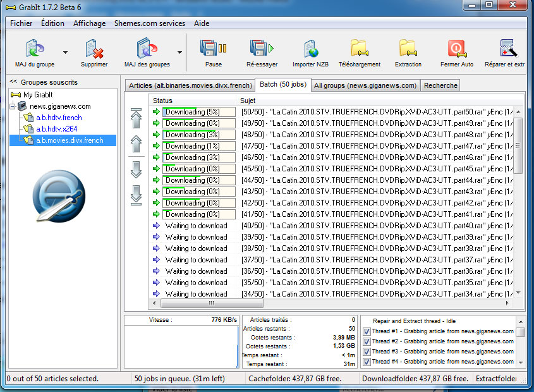
Task: Open the Aide menu
Action: click(202, 23)
